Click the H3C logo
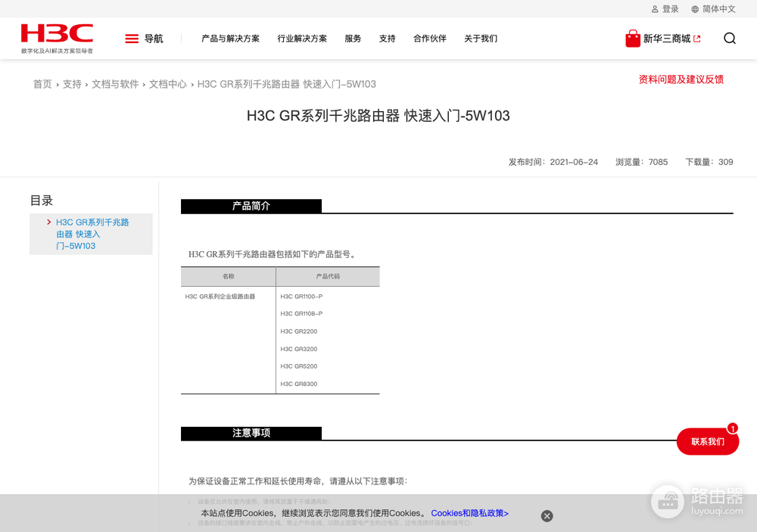 pyautogui.click(x=57, y=38)
